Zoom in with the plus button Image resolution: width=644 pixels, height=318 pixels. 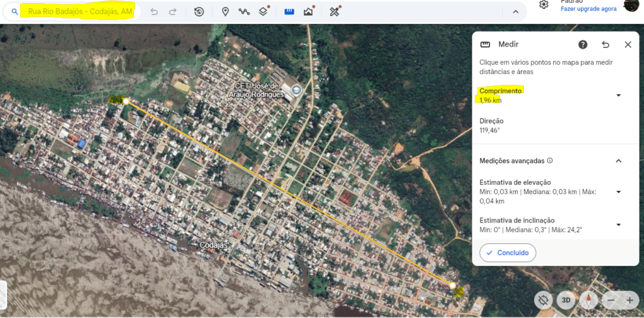click(x=630, y=300)
